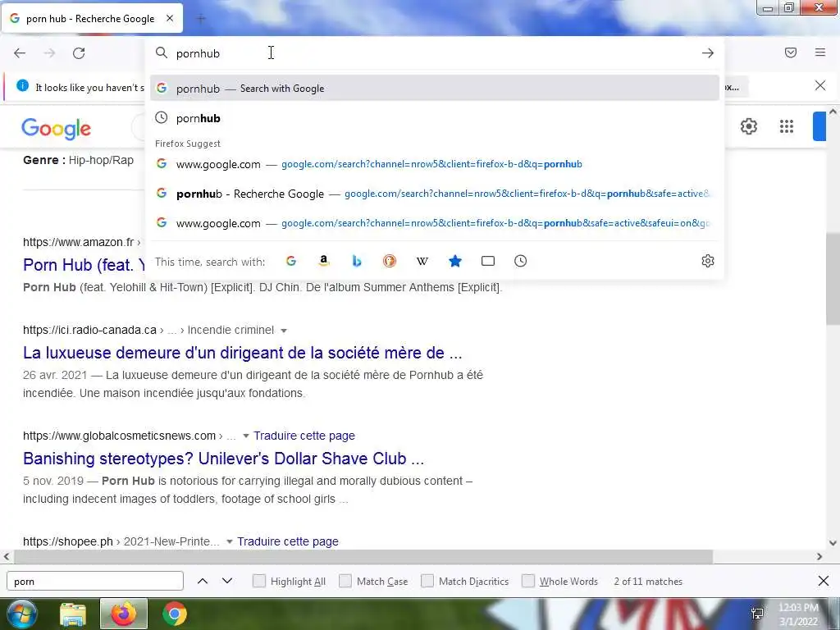This screenshot has width=840, height=630.
Task: Click 'Traduire cette page' for globalcosmeticsnews
Action: click(304, 436)
